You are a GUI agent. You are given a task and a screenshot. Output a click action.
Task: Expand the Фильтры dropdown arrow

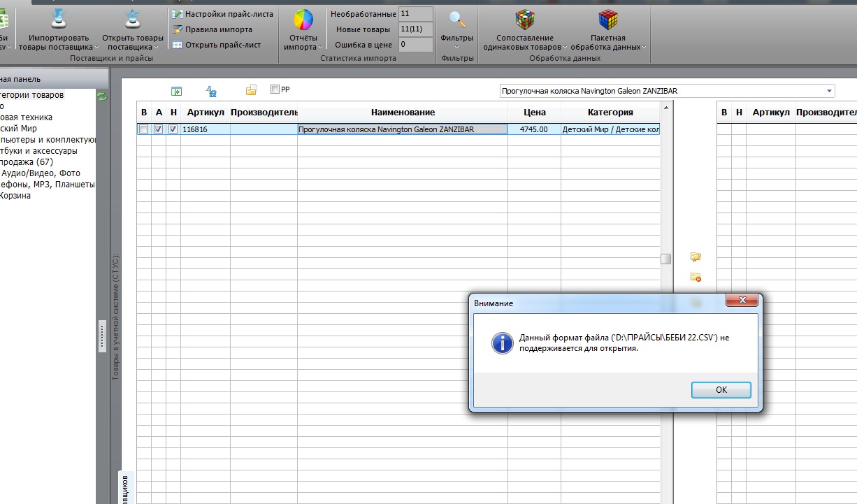(x=457, y=48)
